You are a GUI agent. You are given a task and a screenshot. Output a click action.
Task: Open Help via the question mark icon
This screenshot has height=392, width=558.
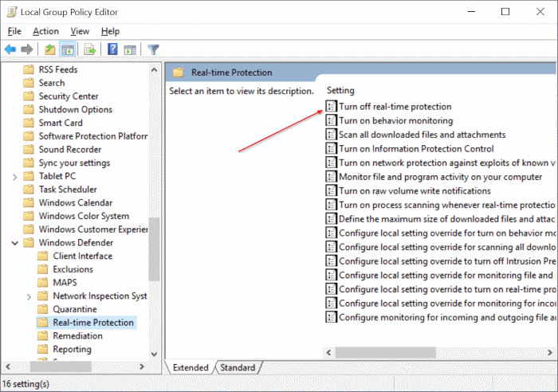(112, 49)
